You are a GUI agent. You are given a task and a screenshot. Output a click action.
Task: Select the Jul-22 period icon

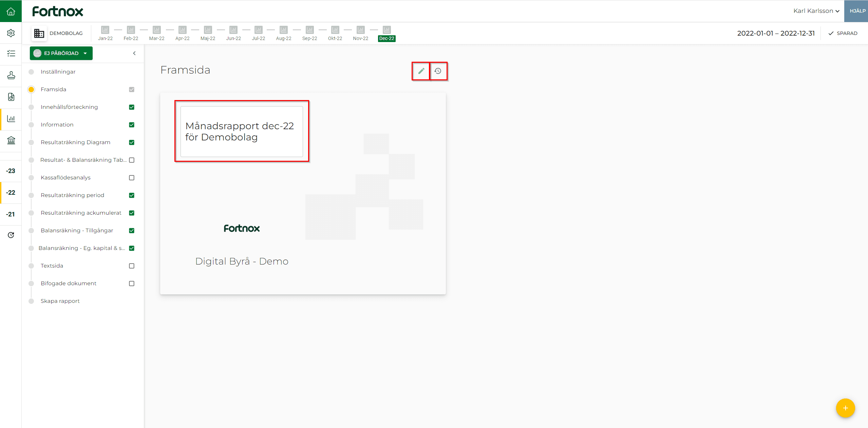pos(259,30)
